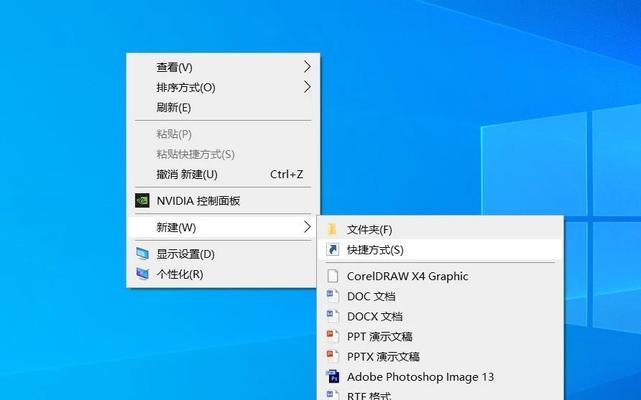Image resolution: width=641 pixels, height=400 pixels.
Task: Expand the 排序方式(O) submenu arrow
Action: (307, 87)
